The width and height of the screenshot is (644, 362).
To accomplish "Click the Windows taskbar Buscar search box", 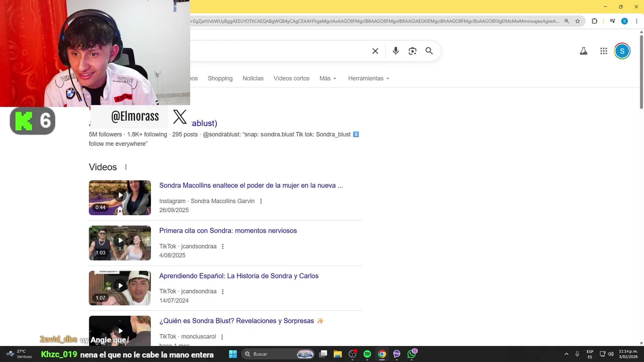I will pyautogui.click(x=278, y=354).
